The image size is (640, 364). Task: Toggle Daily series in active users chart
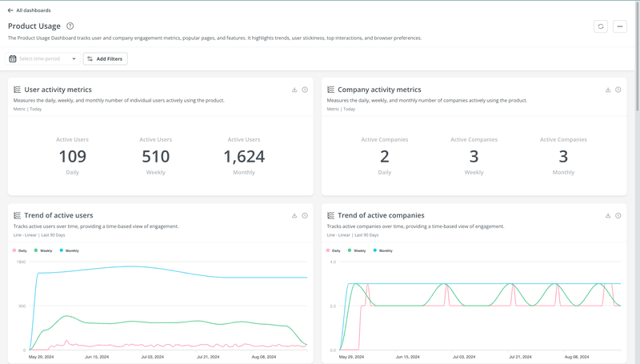click(x=22, y=250)
